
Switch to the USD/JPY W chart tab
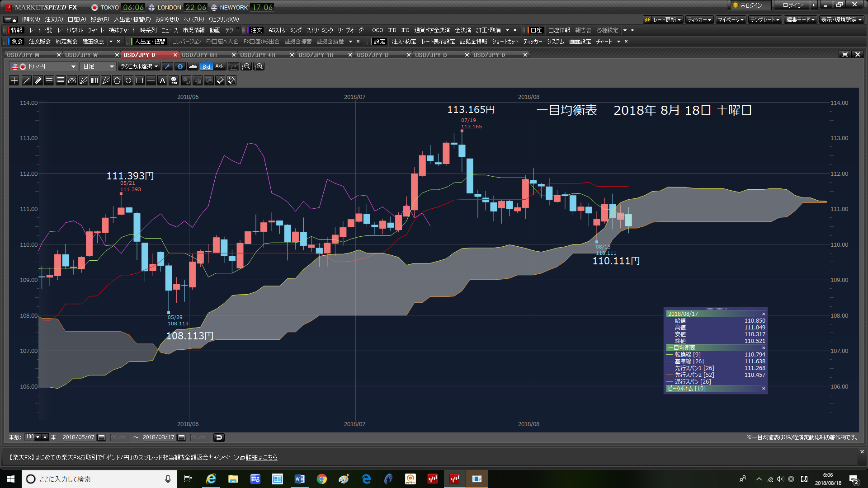tap(81, 55)
